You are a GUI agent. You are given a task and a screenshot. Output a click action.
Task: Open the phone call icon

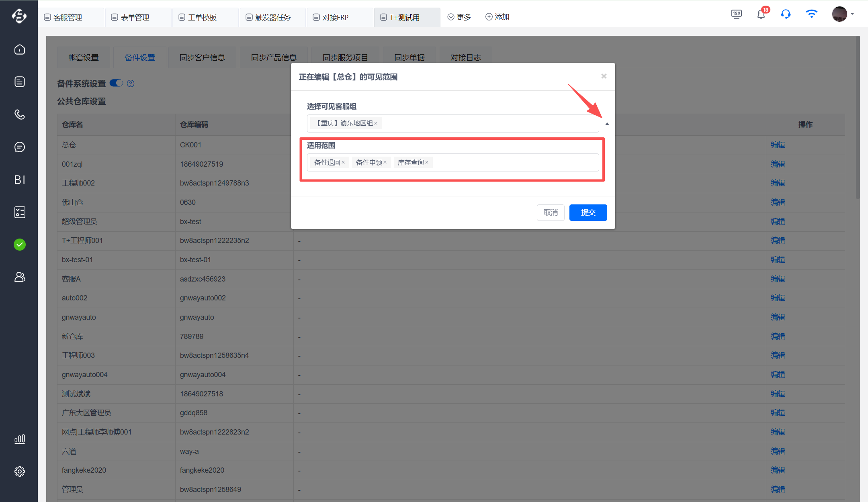coord(19,114)
